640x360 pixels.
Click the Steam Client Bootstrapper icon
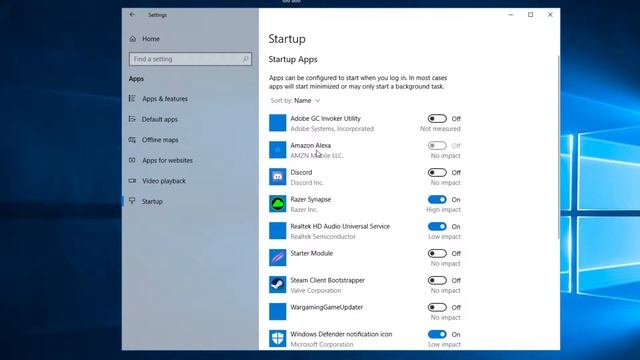tap(278, 284)
